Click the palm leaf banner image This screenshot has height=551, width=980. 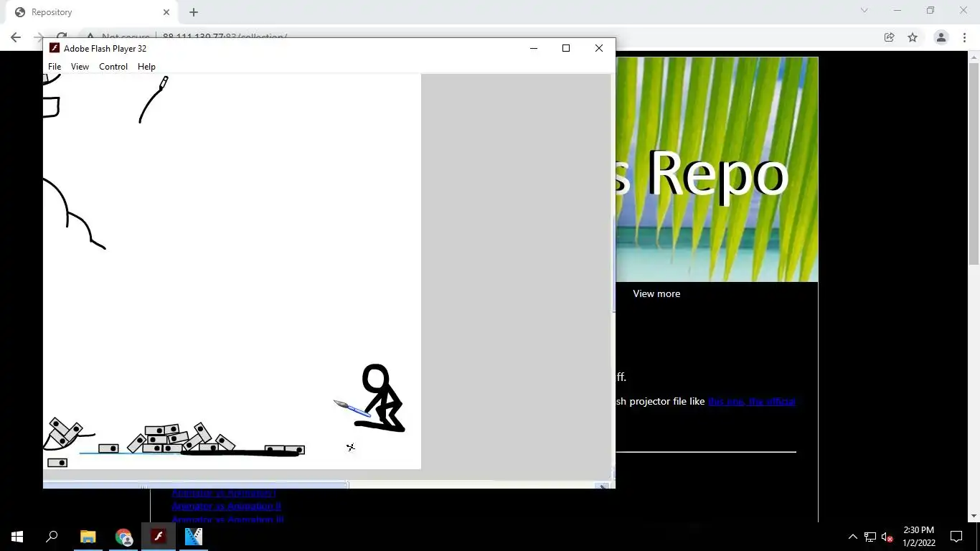tap(717, 169)
